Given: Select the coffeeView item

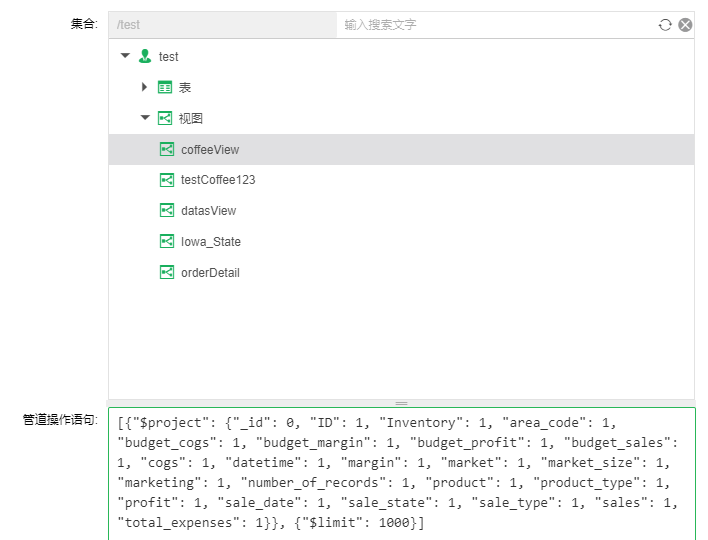Looking at the screenshot, I should 210,150.
